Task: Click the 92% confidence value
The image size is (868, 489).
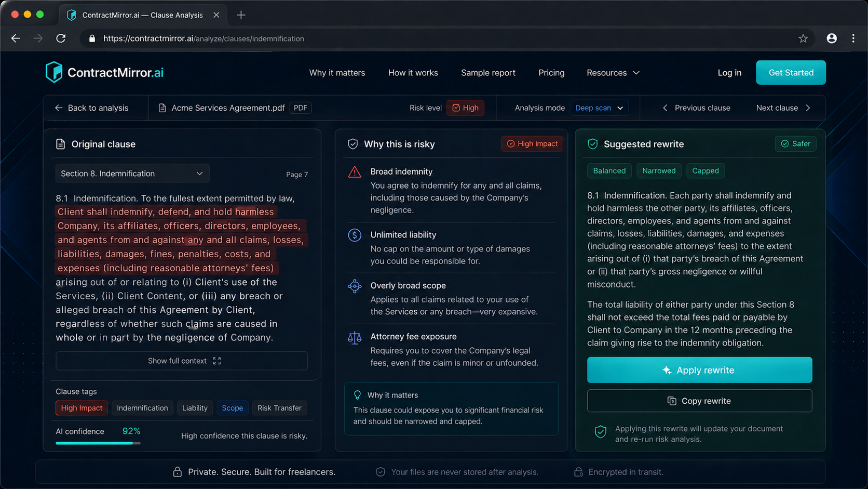Action: [x=131, y=431]
